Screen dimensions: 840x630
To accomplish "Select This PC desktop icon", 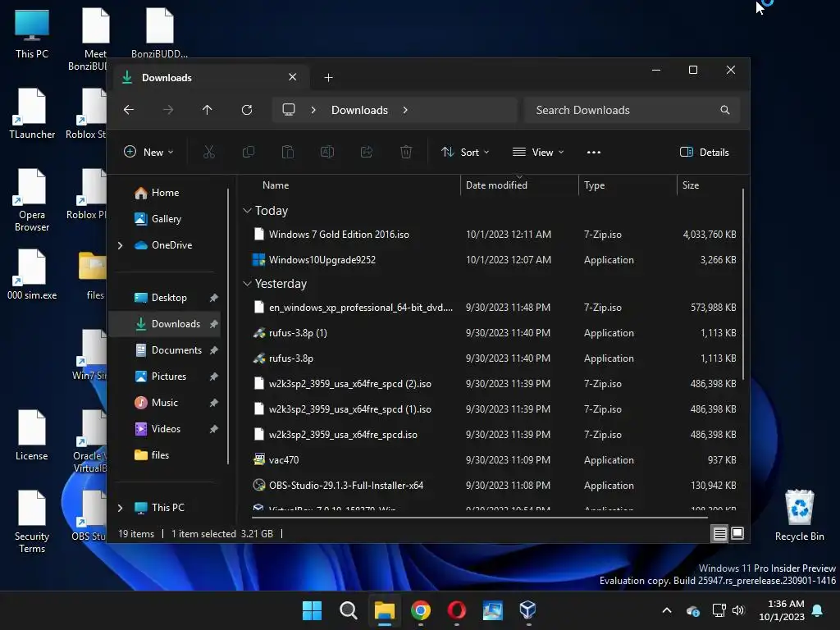I will tap(32, 33).
